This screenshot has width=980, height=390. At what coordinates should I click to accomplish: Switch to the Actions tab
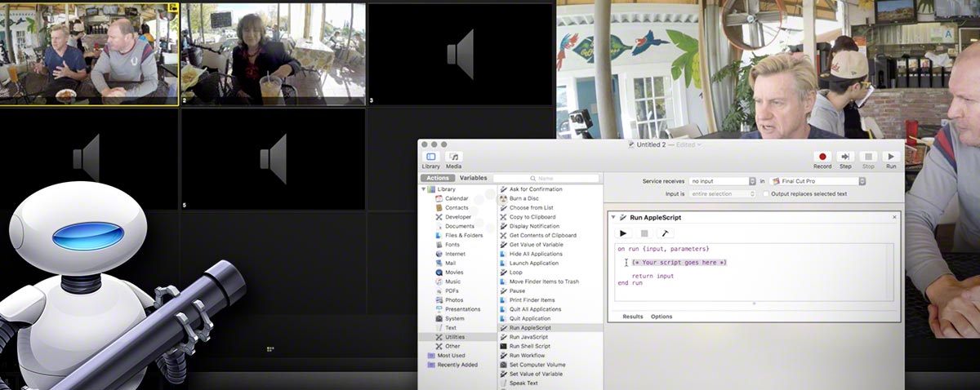click(x=437, y=178)
